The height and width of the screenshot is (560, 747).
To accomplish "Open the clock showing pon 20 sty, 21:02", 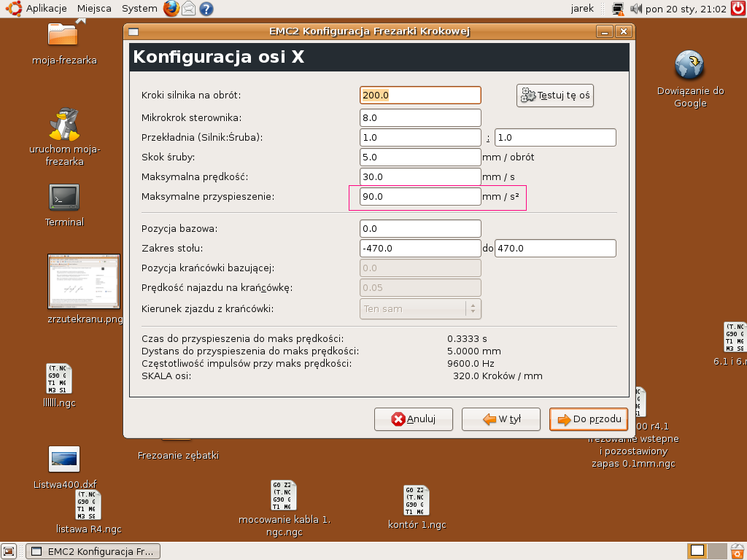I will (686, 9).
